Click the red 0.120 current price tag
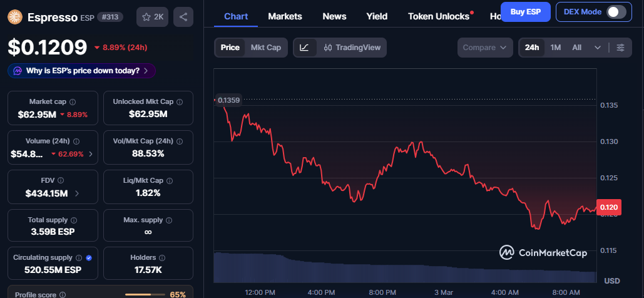Screen dimensions: 644x298 pos(609,207)
